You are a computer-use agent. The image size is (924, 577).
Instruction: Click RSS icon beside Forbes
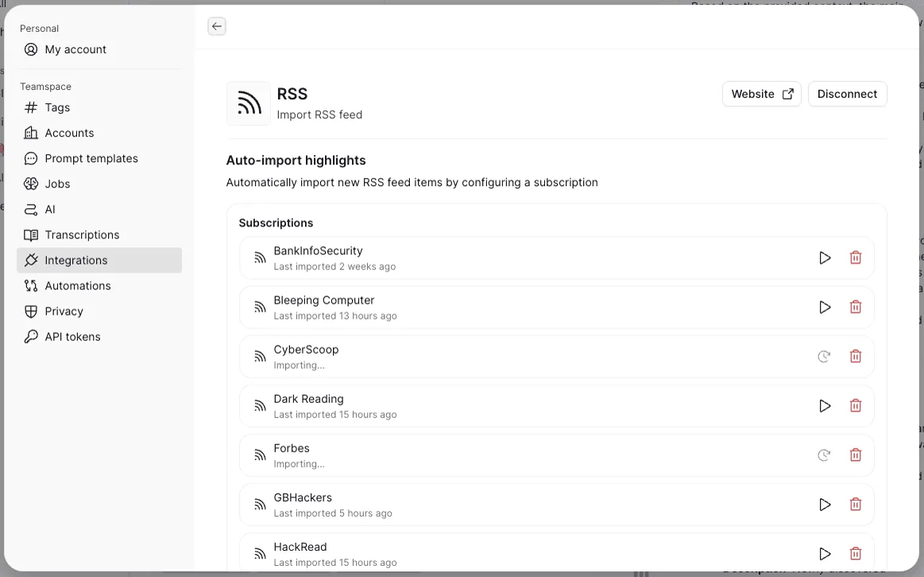(x=260, y=455)
